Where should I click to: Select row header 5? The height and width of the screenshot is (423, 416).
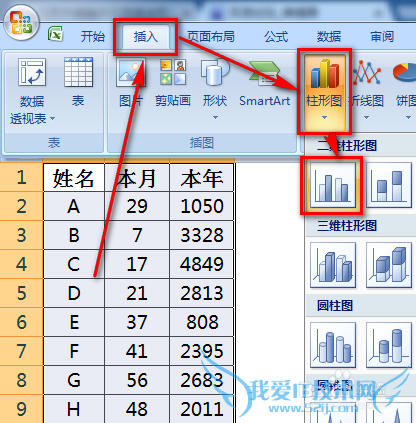coord(21,293)
